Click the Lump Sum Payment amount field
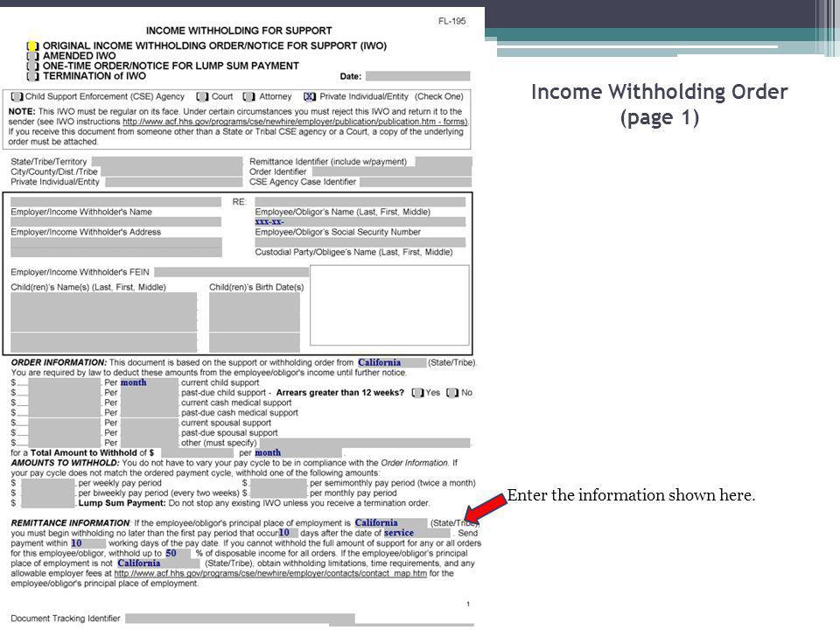Screen dimensions: 840x630 pyautogui.click(x=47, y=504)
